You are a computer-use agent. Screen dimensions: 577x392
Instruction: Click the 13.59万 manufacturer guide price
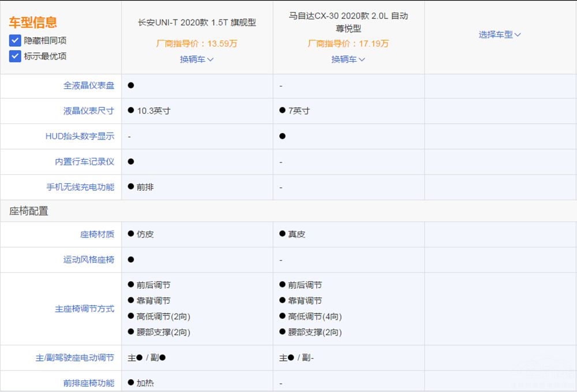click(197, 43)
